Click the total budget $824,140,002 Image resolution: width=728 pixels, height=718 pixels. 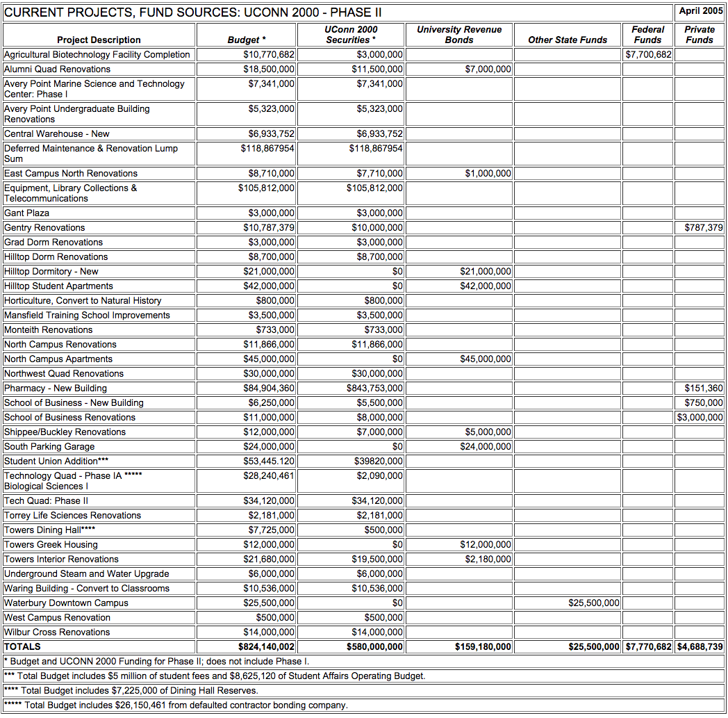pos(266,646)
